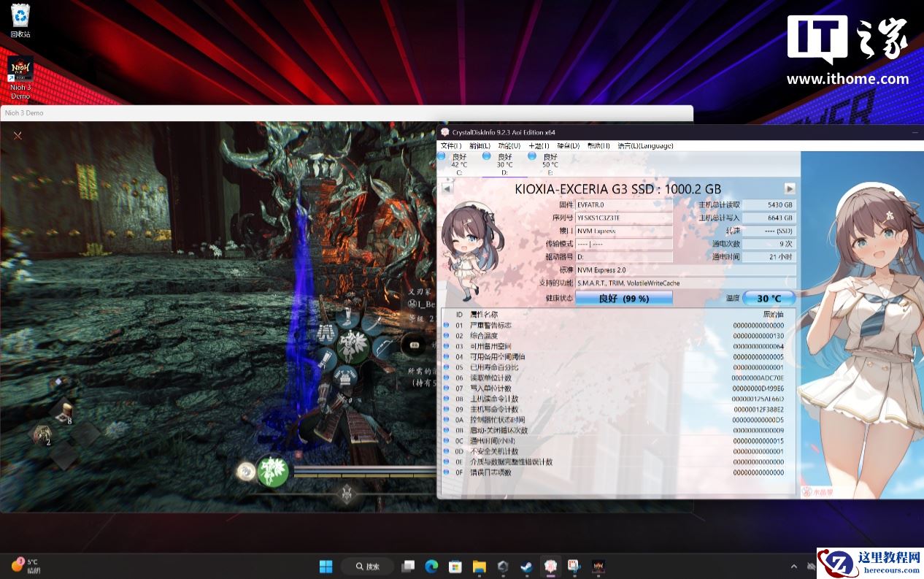Click the 30 °C temperature button

click(769, 298)
